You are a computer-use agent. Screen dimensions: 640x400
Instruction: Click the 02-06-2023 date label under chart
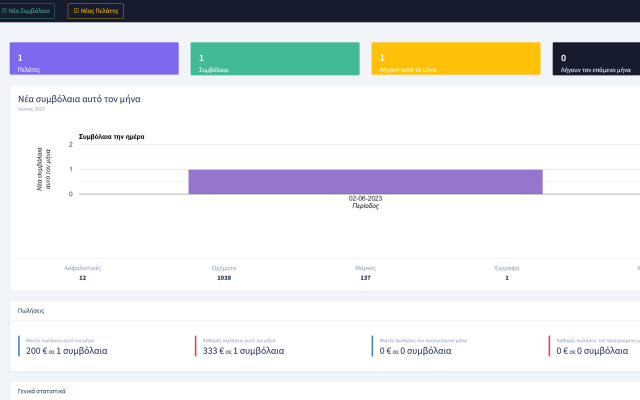(x=365, y=198)
